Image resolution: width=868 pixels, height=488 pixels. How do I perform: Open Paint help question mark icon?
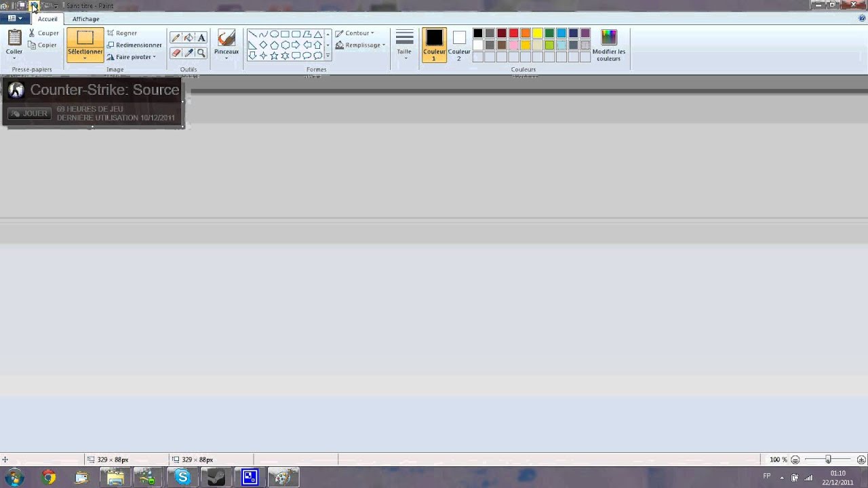point(862,18)
